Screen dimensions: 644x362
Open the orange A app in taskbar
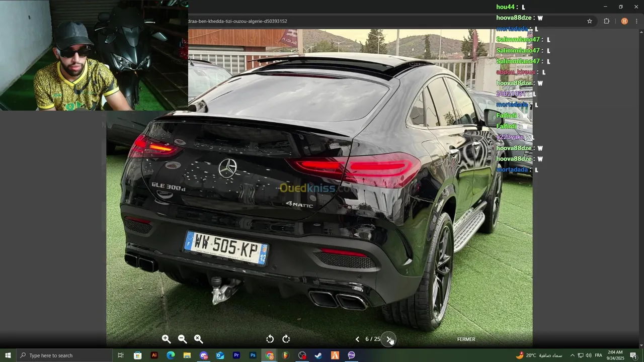[335, 355]
